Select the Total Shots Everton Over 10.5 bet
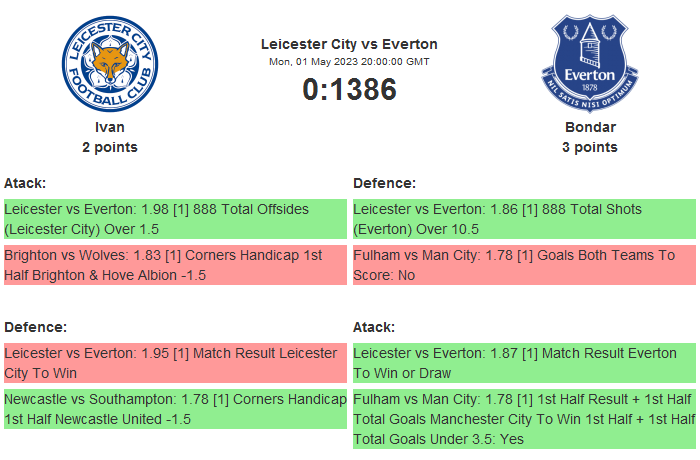Image resolution: width=700 pixels, height=460 pixels. click(523, 219)
